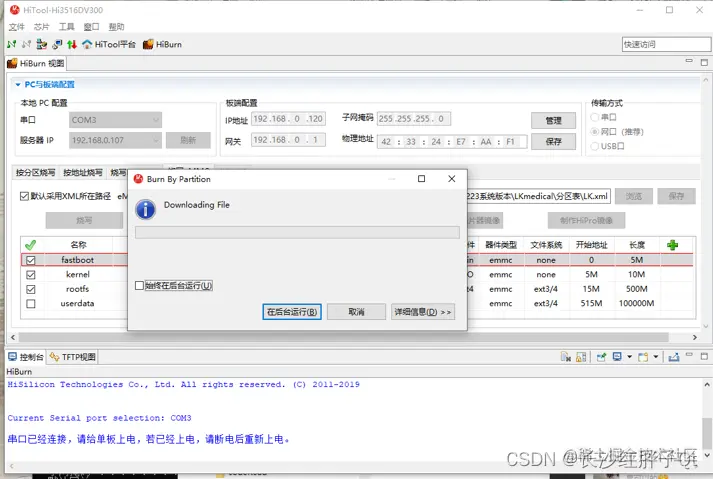
Task: Click the 保存 button beside MAC address
Action: pos(553,141)
